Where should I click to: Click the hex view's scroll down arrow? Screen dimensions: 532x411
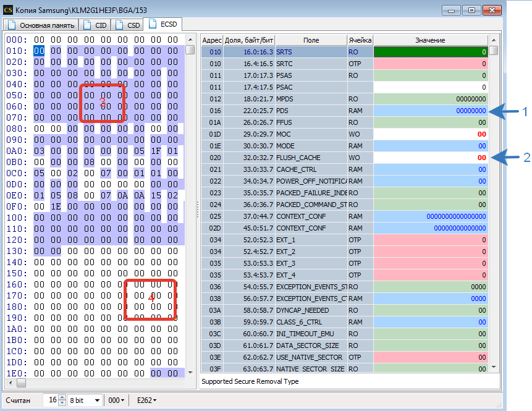click(190, 373)
